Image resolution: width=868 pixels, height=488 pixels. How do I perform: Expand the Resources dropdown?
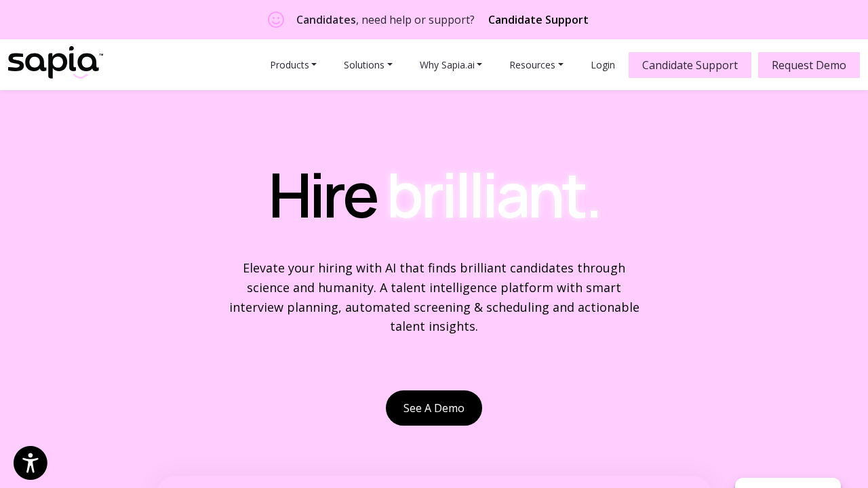536,65
